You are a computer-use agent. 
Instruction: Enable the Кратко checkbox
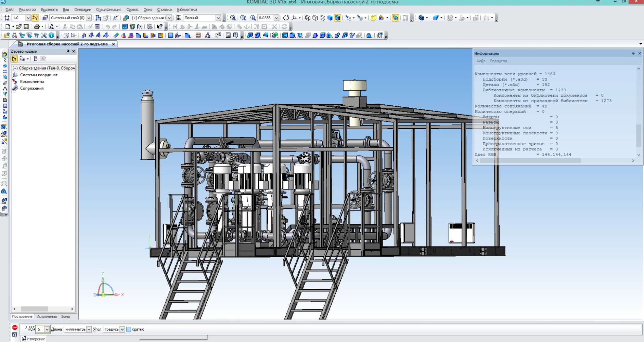[x=129, y=329]
